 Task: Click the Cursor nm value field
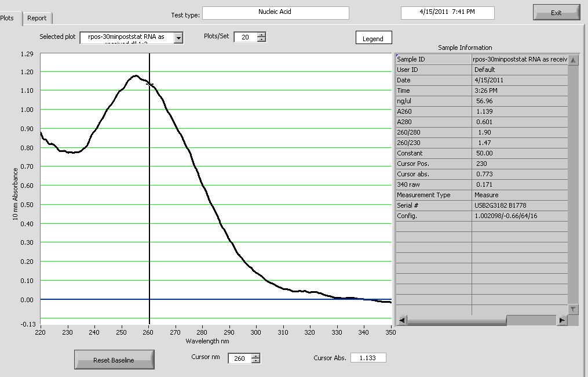pos(239,358)
